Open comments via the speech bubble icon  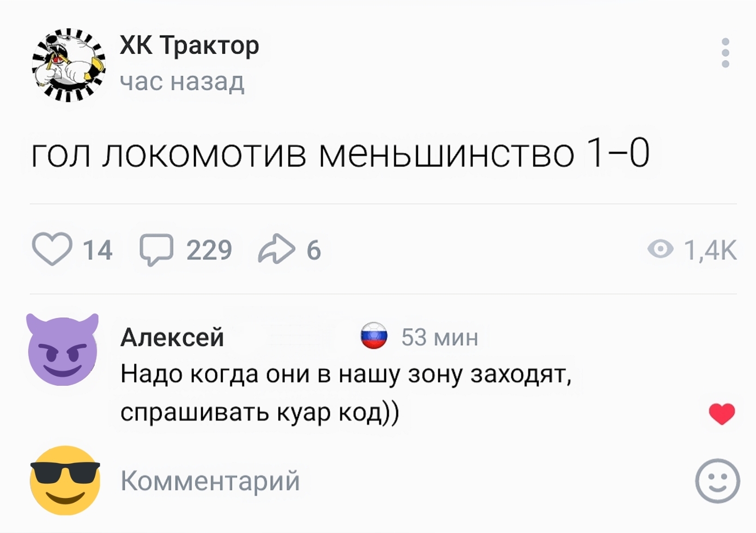click(157, 250)
